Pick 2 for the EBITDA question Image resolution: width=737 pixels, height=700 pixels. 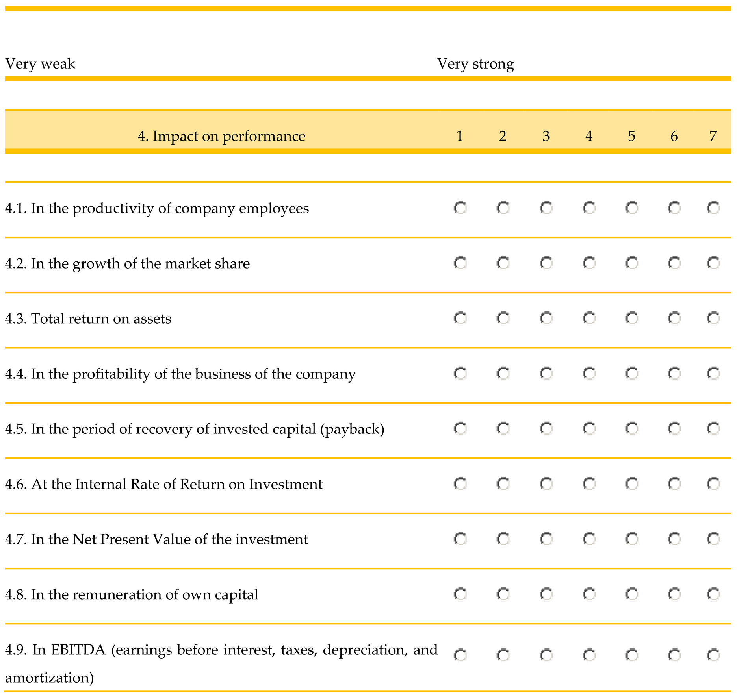pos(503,655)
